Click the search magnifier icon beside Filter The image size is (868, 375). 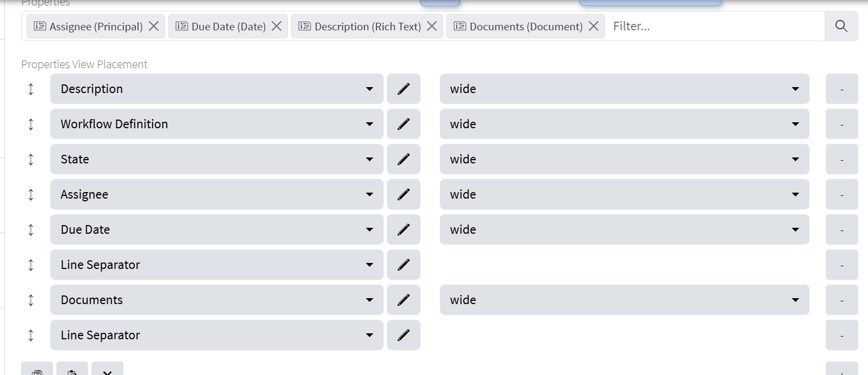coord(841,26)
